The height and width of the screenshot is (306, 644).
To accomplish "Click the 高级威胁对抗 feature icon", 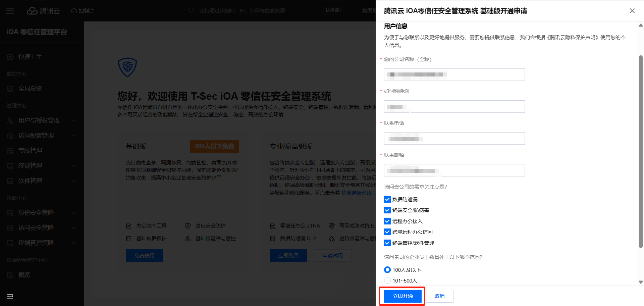I will [332, 226].
